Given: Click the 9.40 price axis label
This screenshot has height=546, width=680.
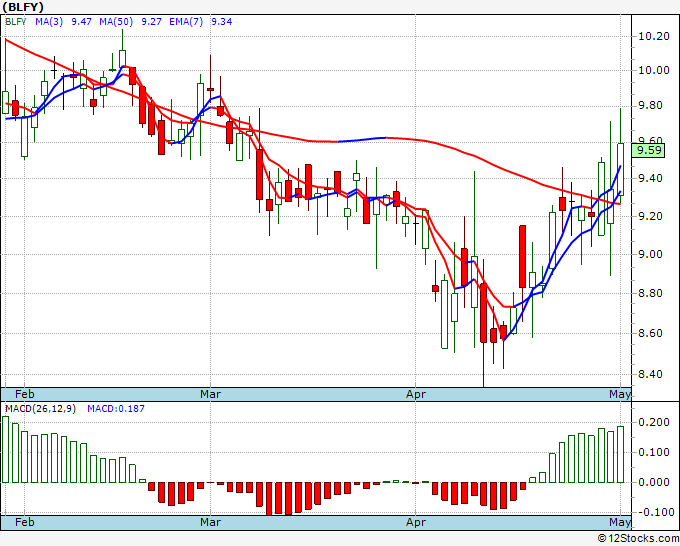Looking at the screenshot, I should [x=650, y=178].
